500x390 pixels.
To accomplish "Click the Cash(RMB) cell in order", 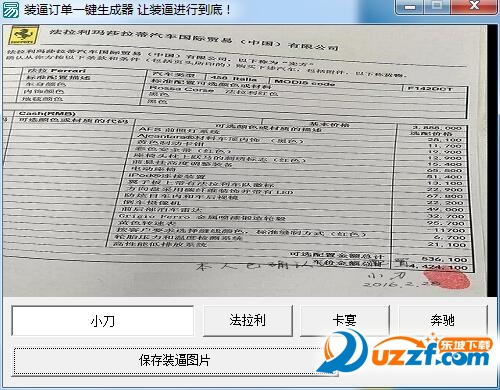I will [x=47, y=114].
